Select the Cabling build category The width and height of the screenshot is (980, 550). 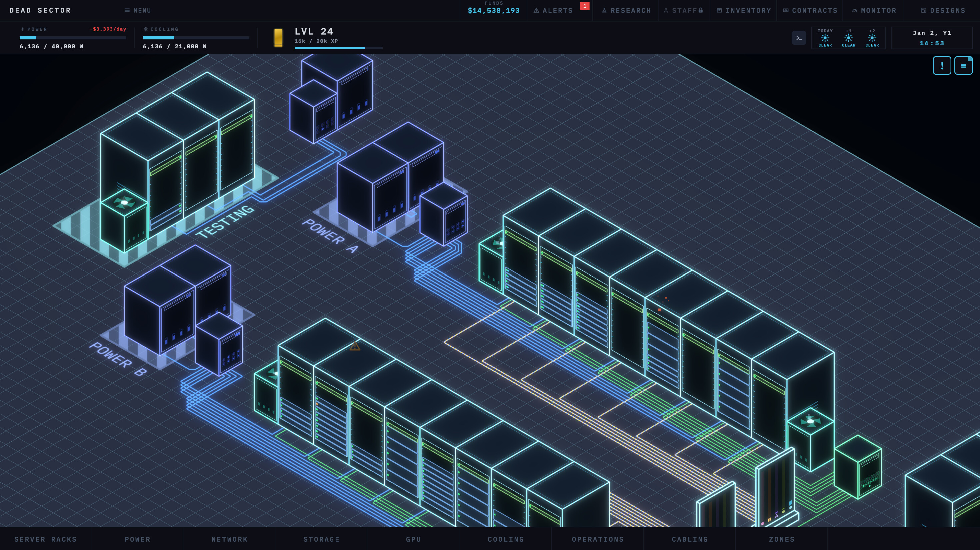[x=690, y=539]
